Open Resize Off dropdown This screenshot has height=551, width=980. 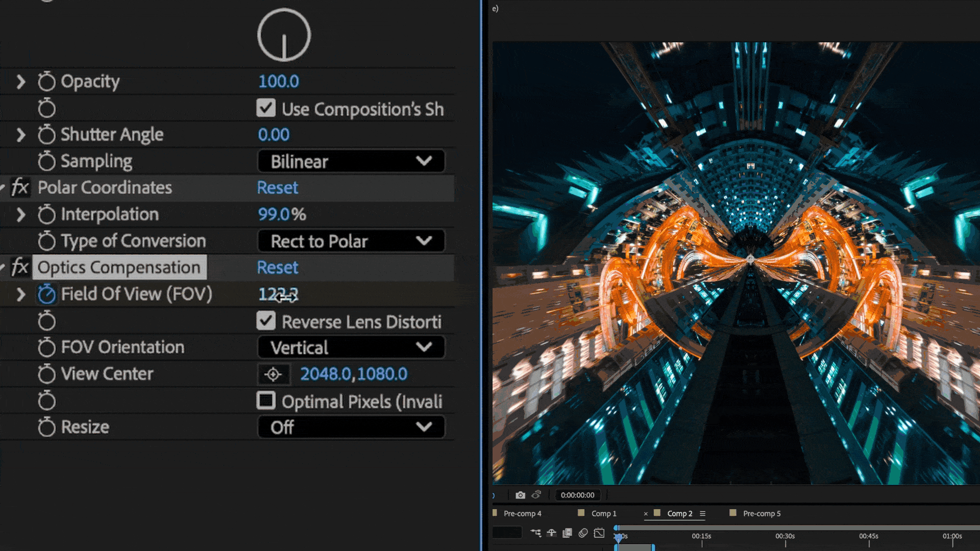(351, 427)
